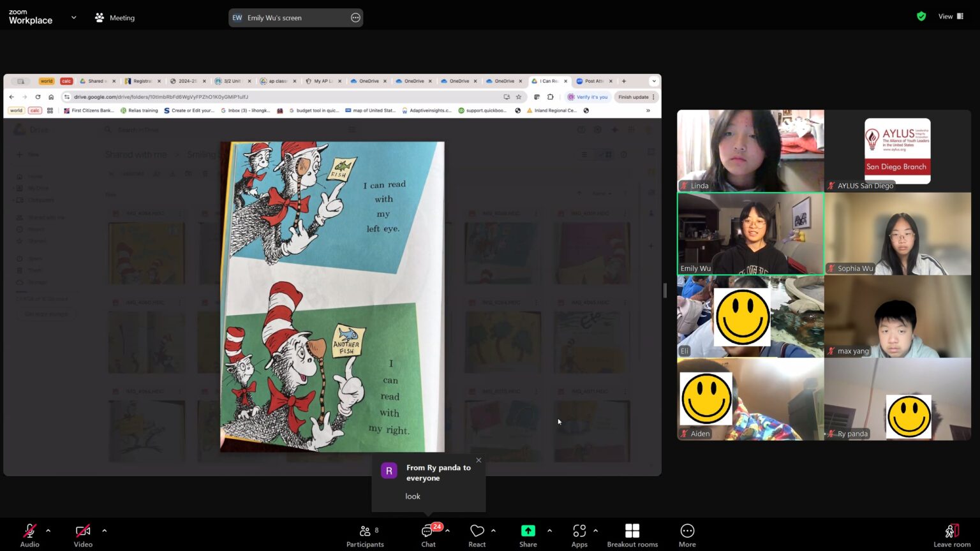Click the 'Finish update' button
Image resolution: width=980 pixels, height=551 pixels.
point(636,97)
